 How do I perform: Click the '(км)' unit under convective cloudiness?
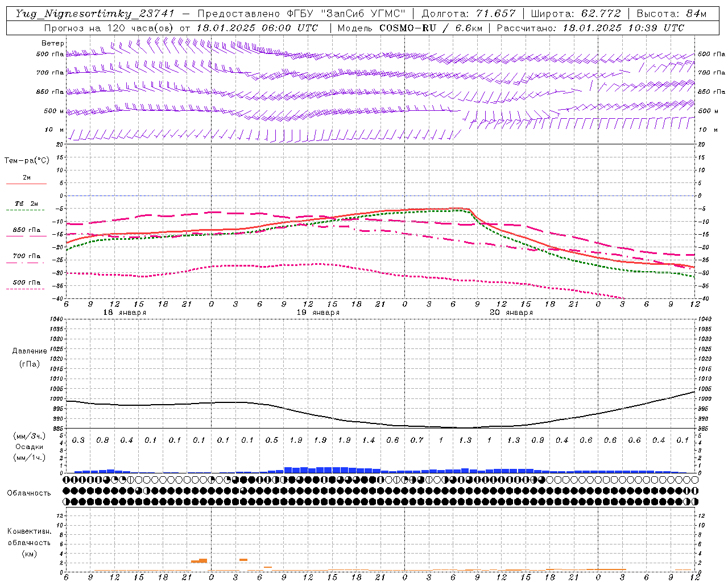[29, 554]
